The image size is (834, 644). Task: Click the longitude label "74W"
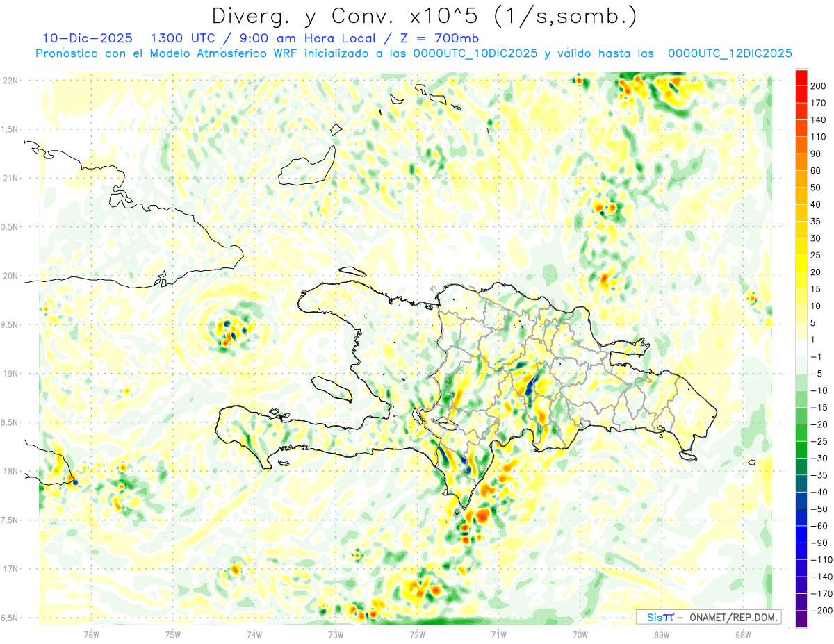254,634
